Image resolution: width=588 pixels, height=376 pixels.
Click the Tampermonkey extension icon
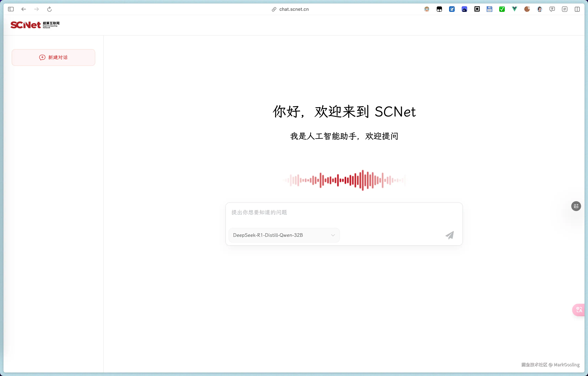click(439, 9)
